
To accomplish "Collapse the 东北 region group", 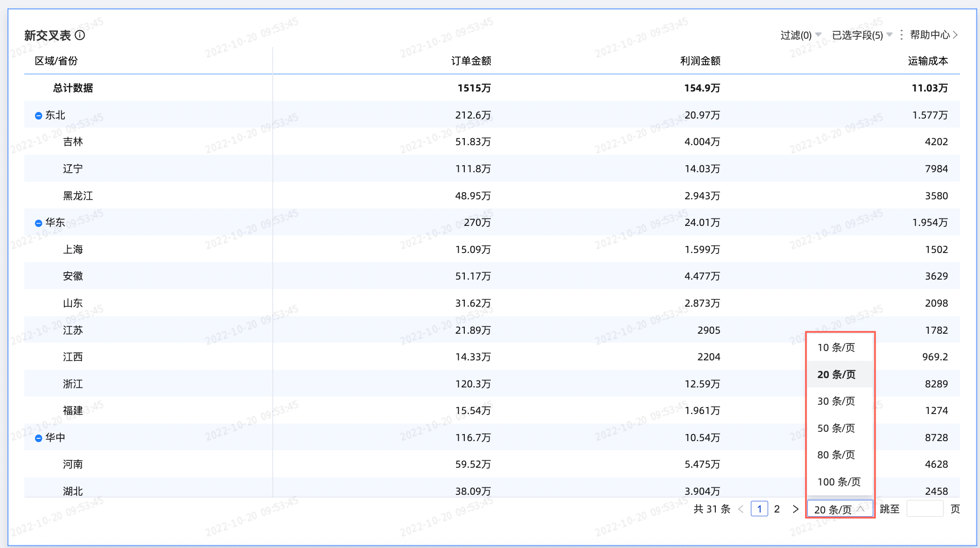I will 39,116.
